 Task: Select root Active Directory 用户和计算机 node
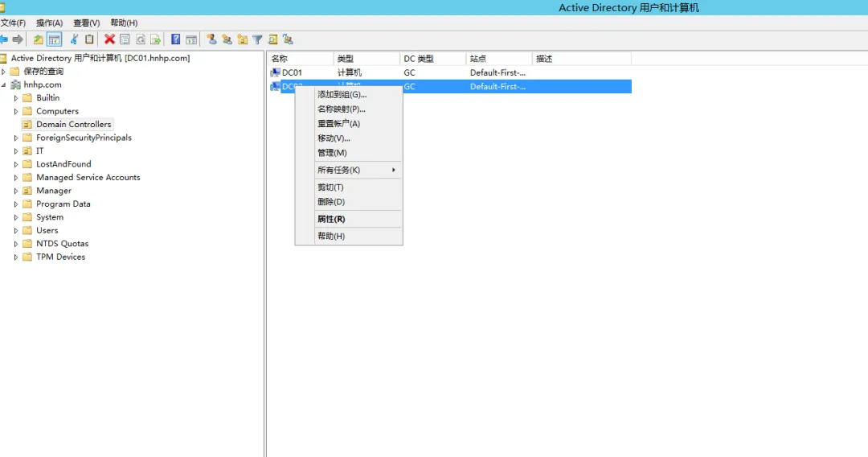[x=100, y=58]
